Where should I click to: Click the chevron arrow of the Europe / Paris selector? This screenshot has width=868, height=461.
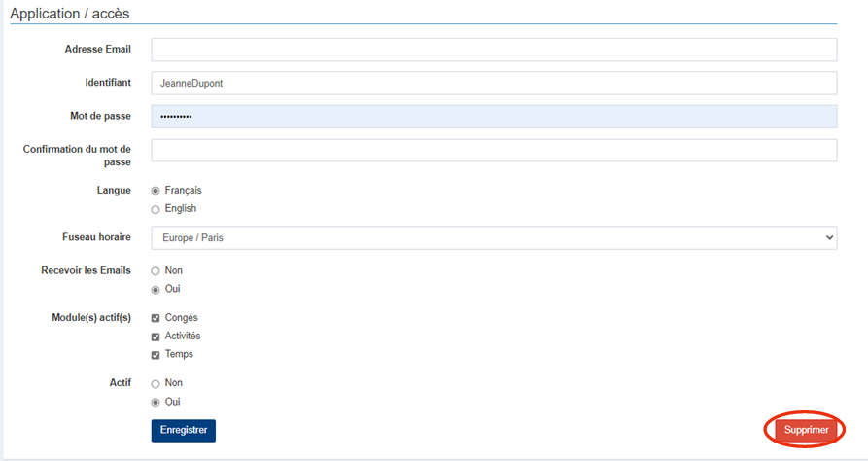coord(828,237)
